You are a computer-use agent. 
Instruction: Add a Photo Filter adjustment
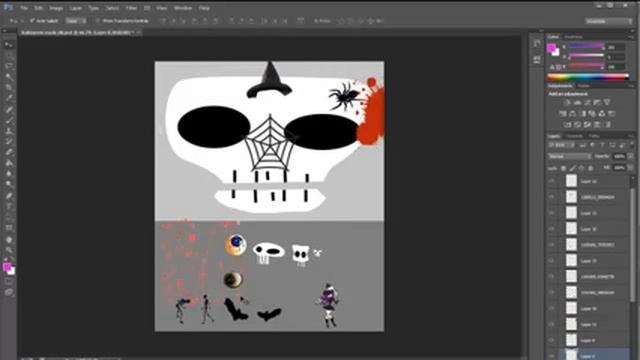[x=592, y=113]
